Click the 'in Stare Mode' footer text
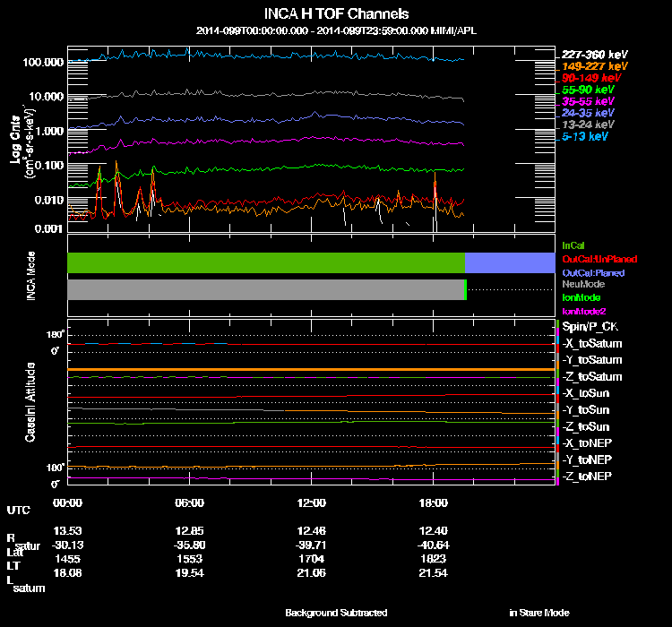This screenshot has width=672, height=627. 539,614
